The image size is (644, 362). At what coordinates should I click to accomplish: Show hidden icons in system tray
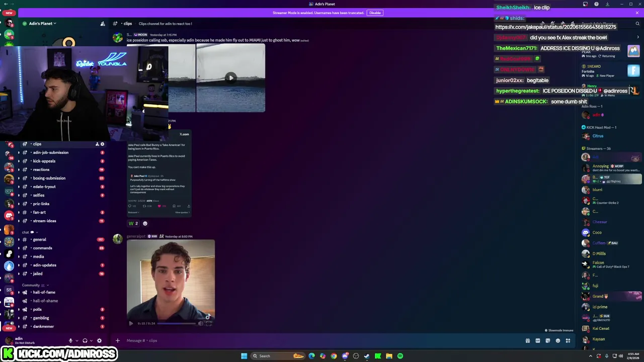click(591, 356)
